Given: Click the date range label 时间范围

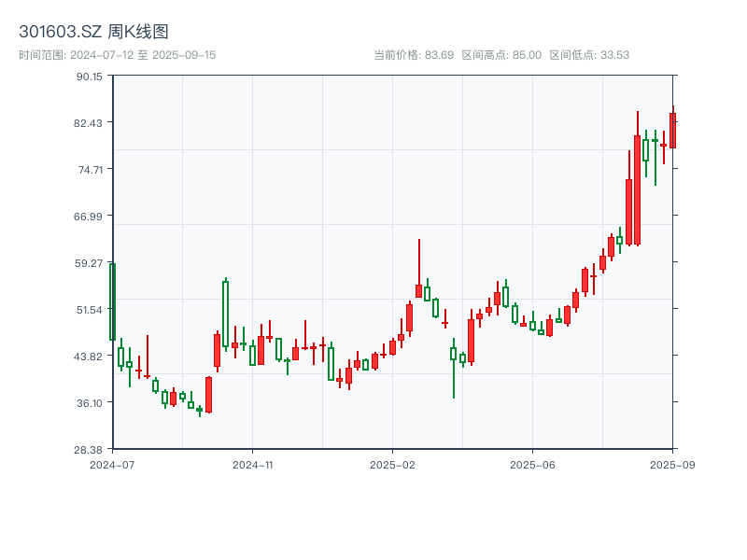Looking at the screenshot, I should click(40, 54).
